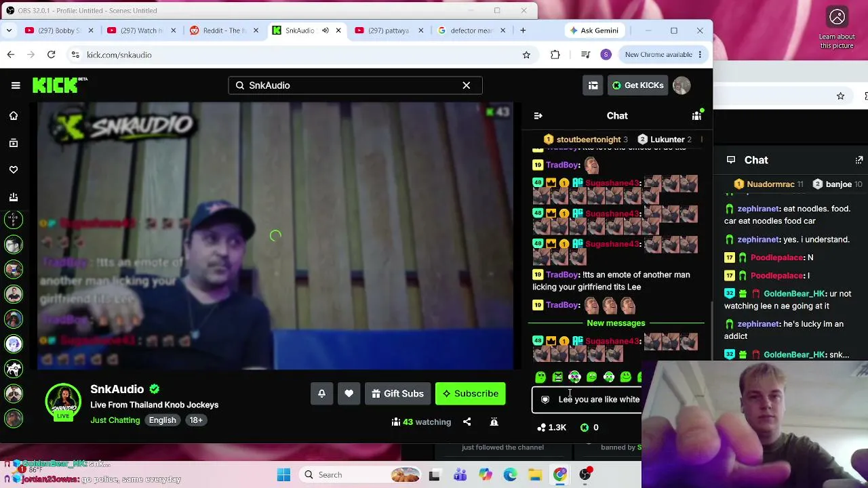Viewport: 868px width, 488px height.
Task: Subscribe to the SnkAudio channel
Action: coord(470,394)
